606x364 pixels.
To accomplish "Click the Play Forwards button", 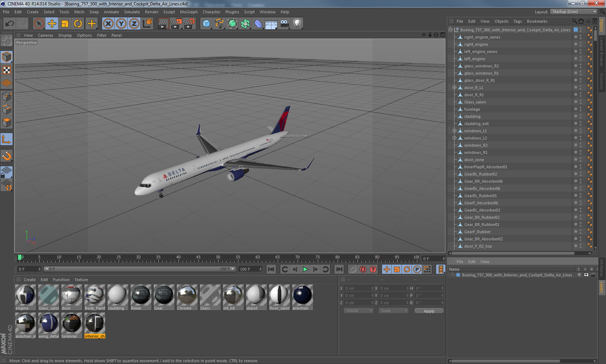I will (305, 269).
